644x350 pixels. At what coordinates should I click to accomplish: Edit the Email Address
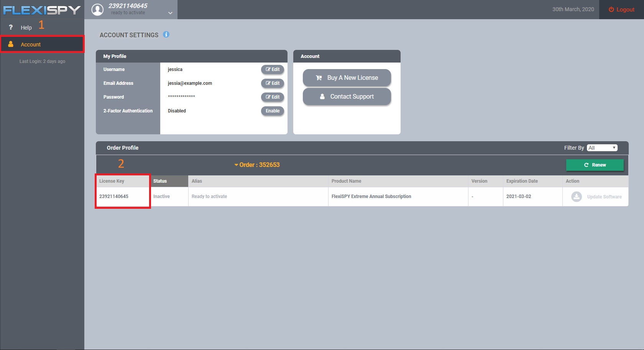[x=273, y=83]
